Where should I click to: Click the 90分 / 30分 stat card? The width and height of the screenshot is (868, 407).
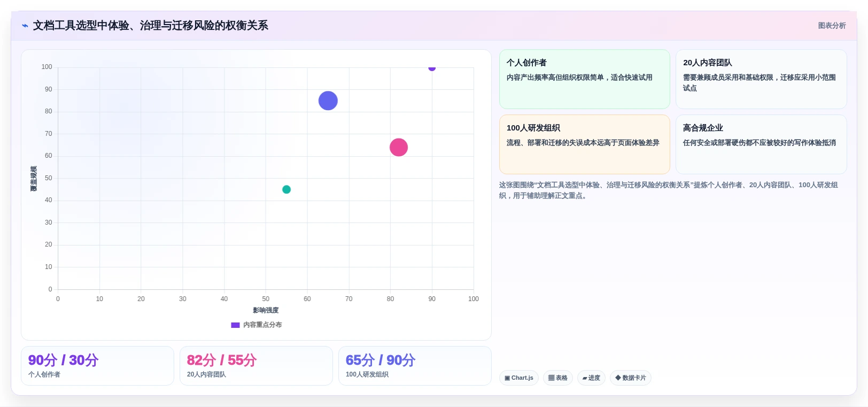click(x=97, y=366)
